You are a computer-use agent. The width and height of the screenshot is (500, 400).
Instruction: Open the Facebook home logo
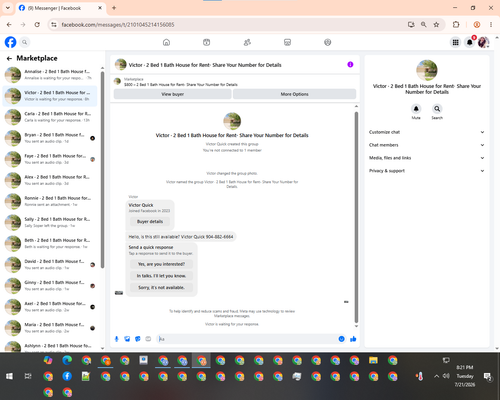click(10, 42)
